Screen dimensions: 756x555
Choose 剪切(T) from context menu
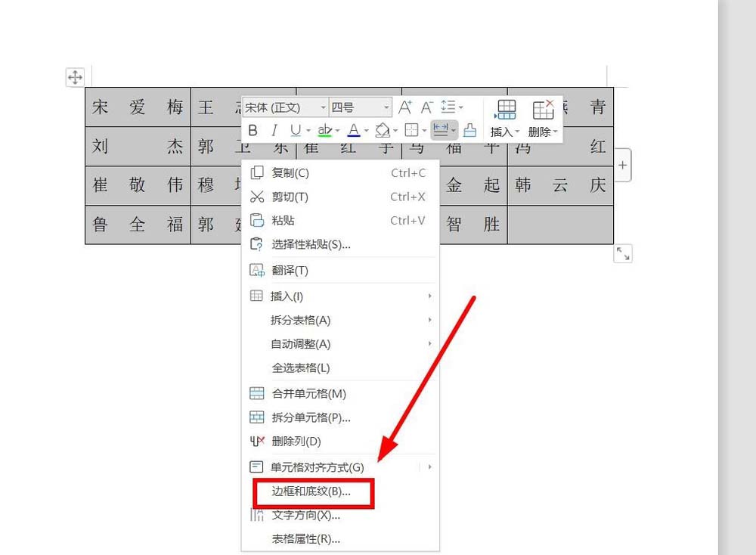click(x=340, y=197)
